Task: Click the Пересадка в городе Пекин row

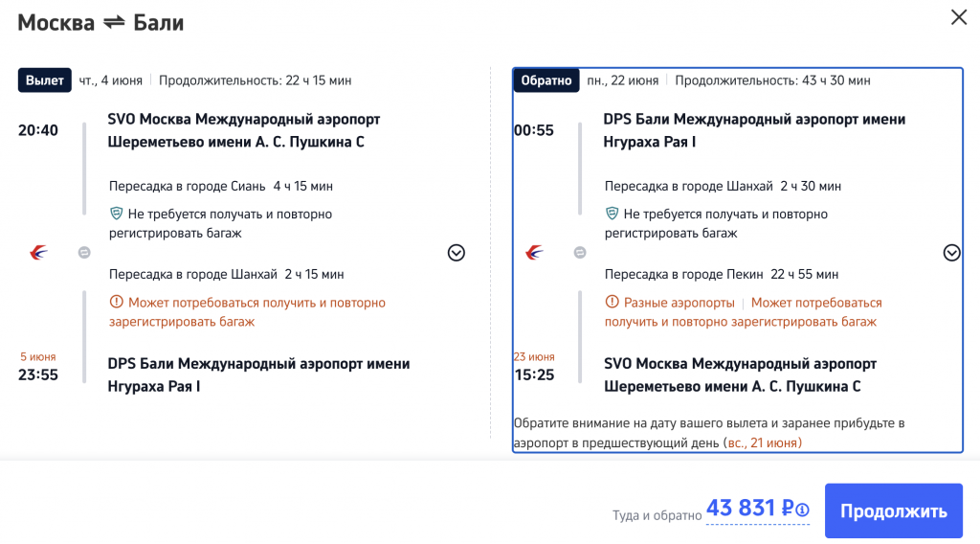Action: click(724, 274)
